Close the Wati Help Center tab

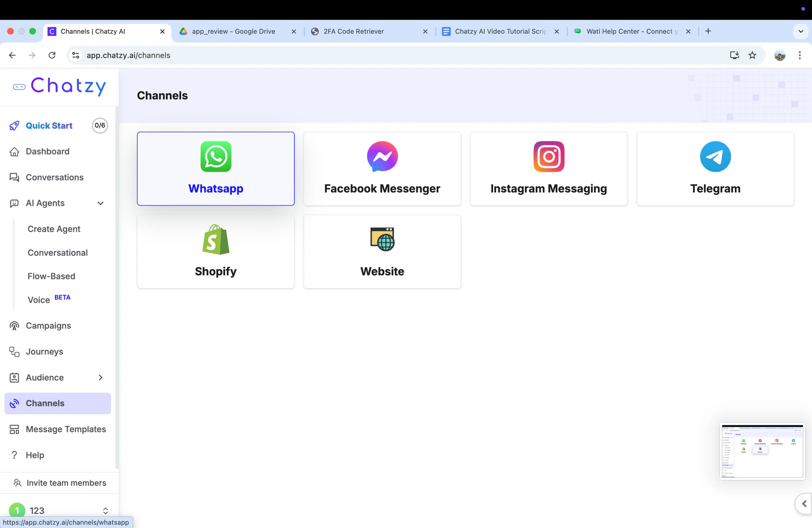coord(688,31)
